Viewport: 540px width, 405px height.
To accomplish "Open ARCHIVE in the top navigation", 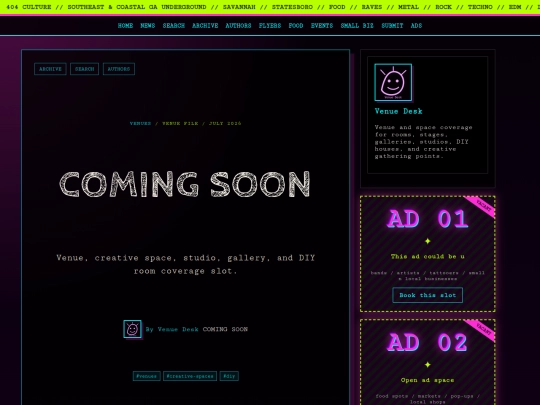I will 205,25.
